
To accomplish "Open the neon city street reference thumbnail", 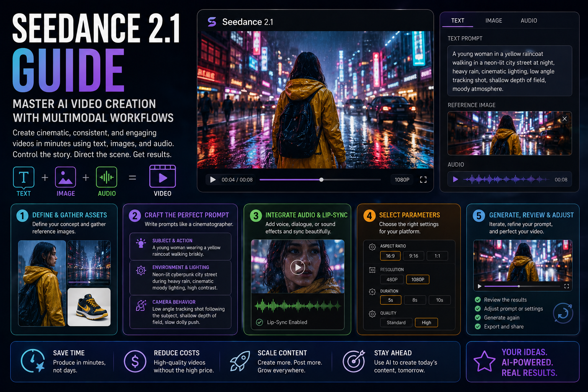I will tap(89, 263).
